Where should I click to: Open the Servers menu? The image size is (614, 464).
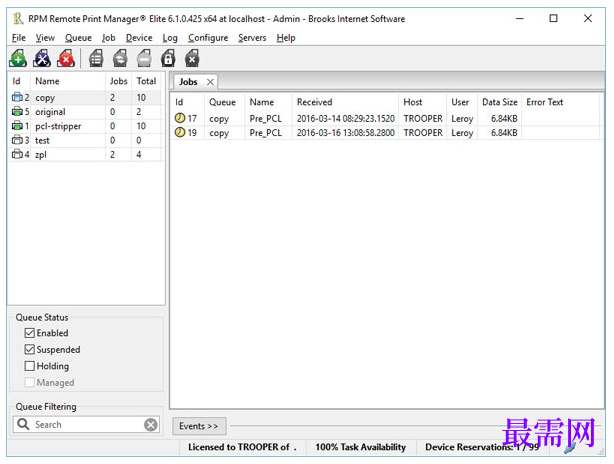[252, 38]
